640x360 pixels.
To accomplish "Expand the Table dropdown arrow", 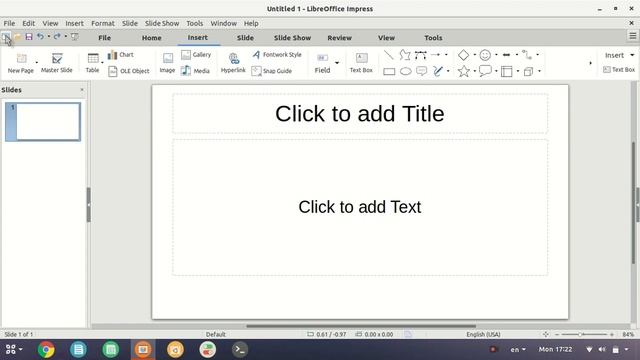I will point(102,62).
